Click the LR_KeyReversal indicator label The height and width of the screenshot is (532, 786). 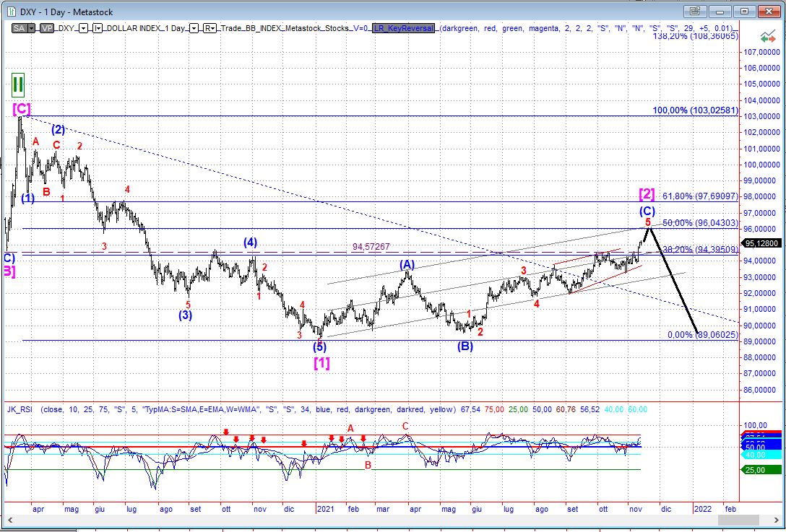(x=405, y=28)
